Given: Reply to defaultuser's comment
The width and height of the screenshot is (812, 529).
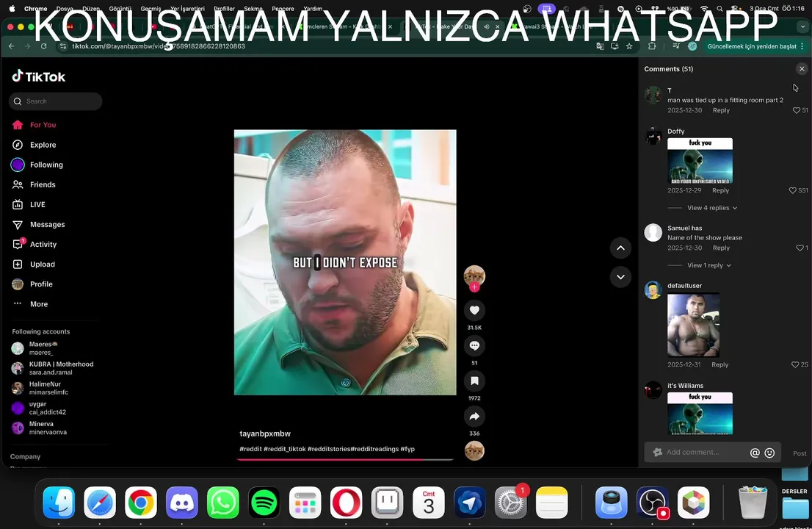Looking at the screenshot, I should (719, 364).
